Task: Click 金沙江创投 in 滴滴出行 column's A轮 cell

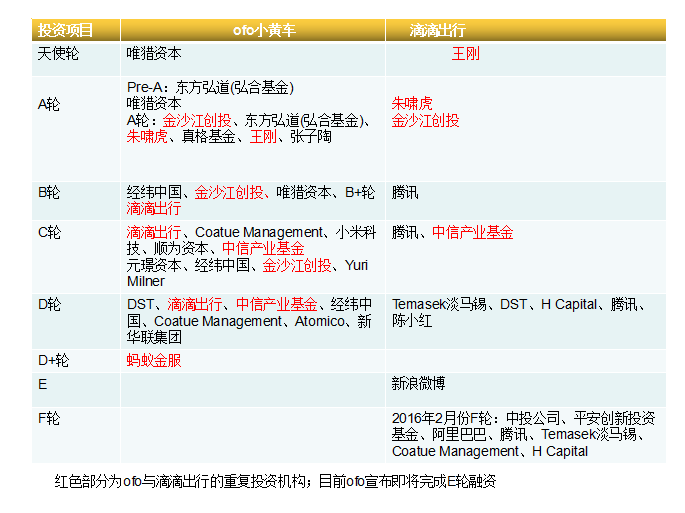Action: (426, 120)
